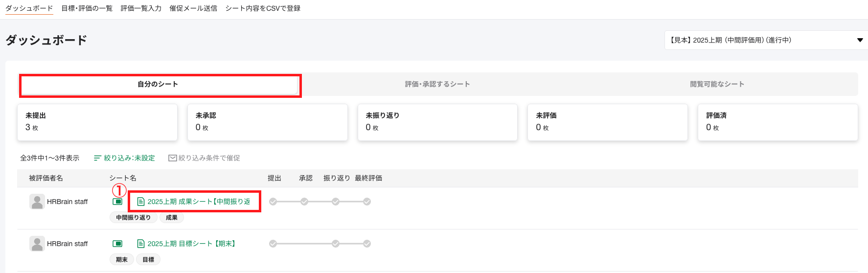Click green panel icon beside 目標シート row
The width and height of the screenshot is (868, 273).
[117, 244]
